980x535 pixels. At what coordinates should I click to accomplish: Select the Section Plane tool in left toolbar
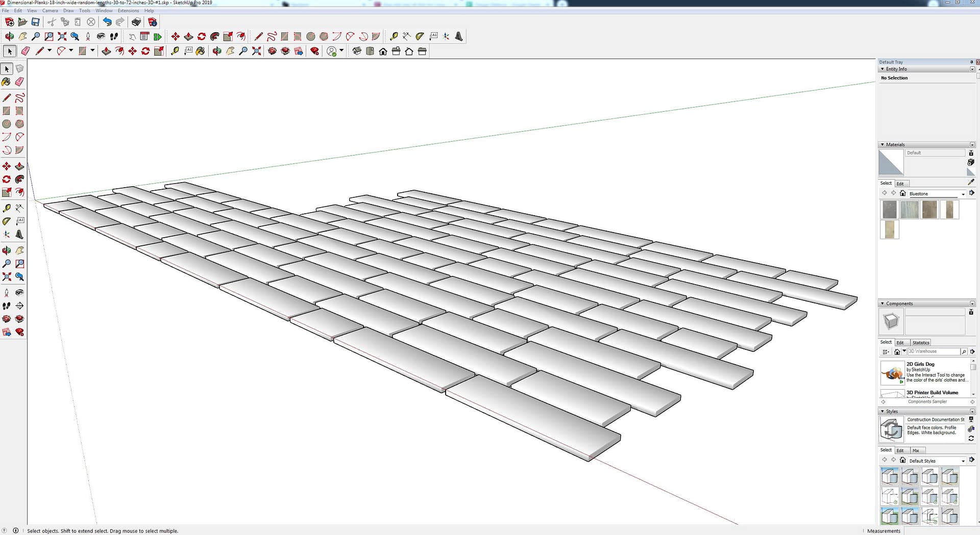tap(19, 305)
